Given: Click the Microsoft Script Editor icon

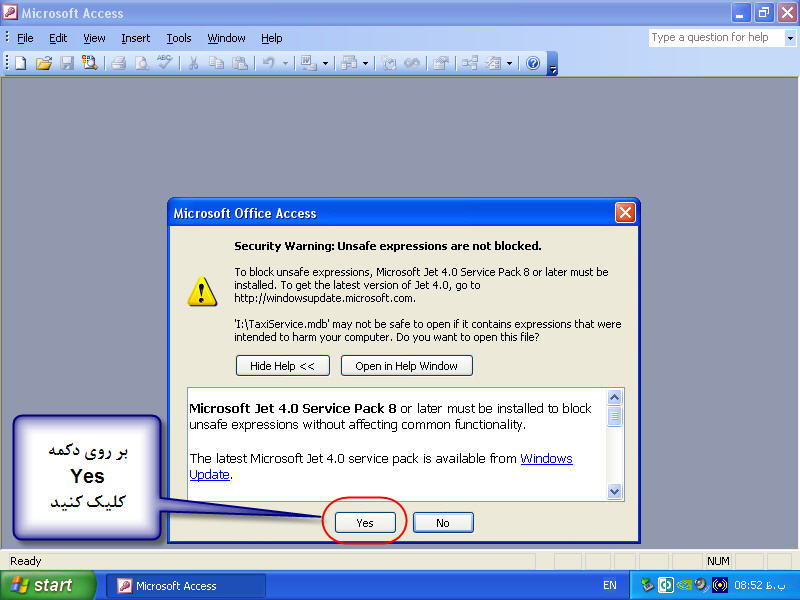Looking at the screenshot, I should 412,63.
